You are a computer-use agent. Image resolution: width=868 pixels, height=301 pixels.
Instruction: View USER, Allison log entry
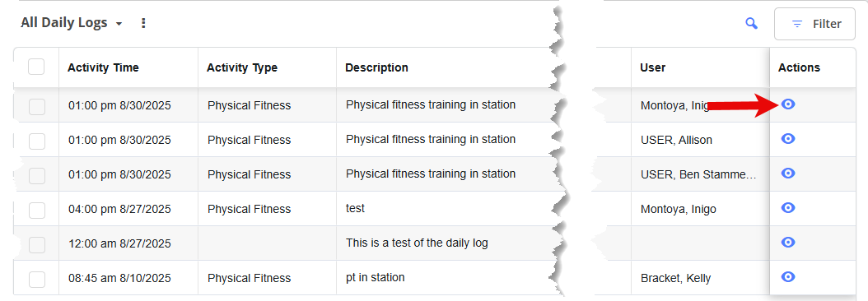[788, 138]
